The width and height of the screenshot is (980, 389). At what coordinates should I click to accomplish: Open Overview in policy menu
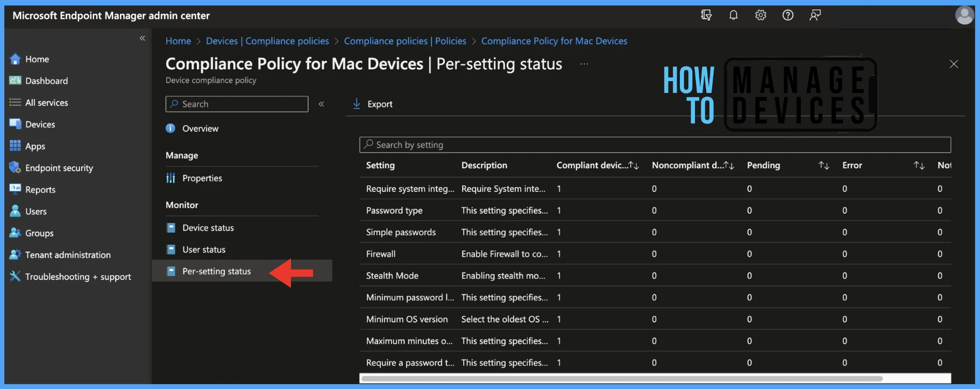(x=200, y=128)
